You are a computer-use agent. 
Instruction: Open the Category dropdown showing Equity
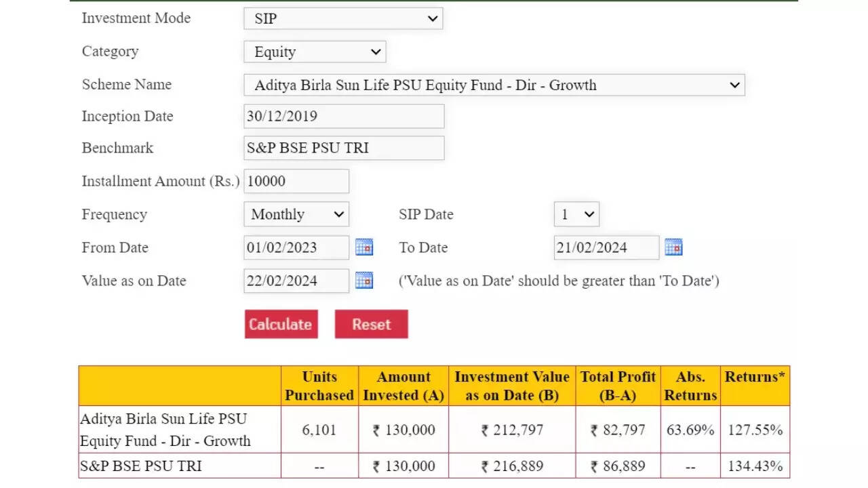315,52
